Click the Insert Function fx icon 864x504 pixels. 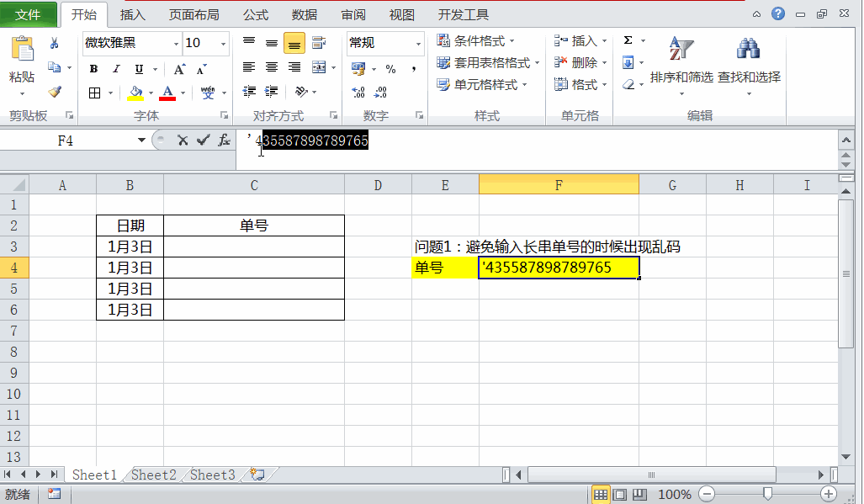(x=224, y=141)
